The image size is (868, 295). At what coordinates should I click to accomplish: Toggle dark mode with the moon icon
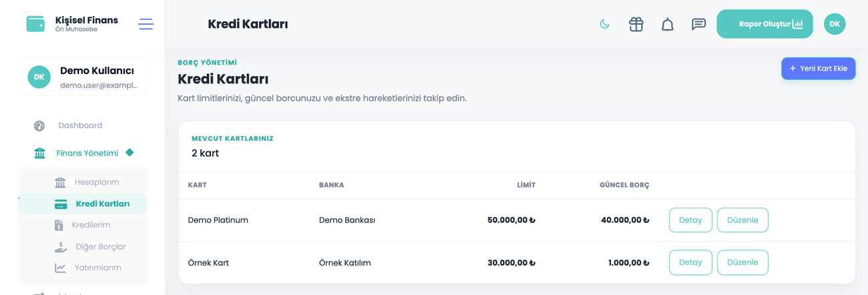coord(604,24)
